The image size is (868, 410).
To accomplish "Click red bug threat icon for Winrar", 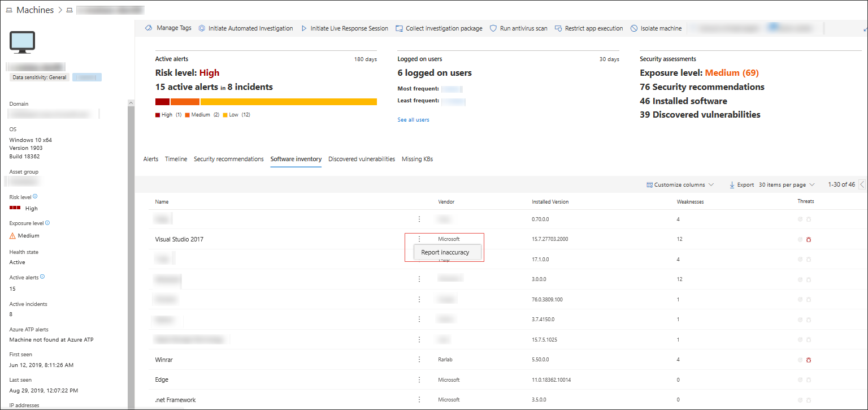I will [809, 360].
